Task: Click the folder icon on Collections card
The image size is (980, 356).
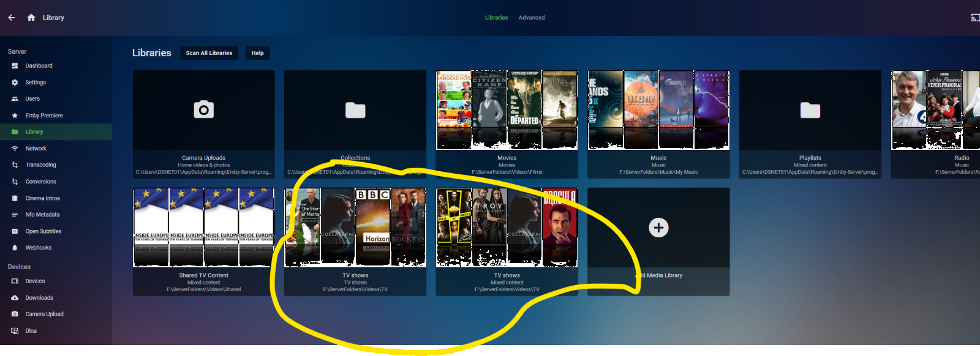Action: pos(355,110)
